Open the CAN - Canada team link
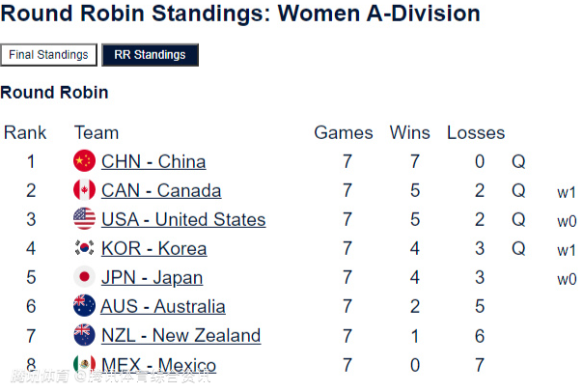This screenshot has height=392, width=583. tap(161, 190)
